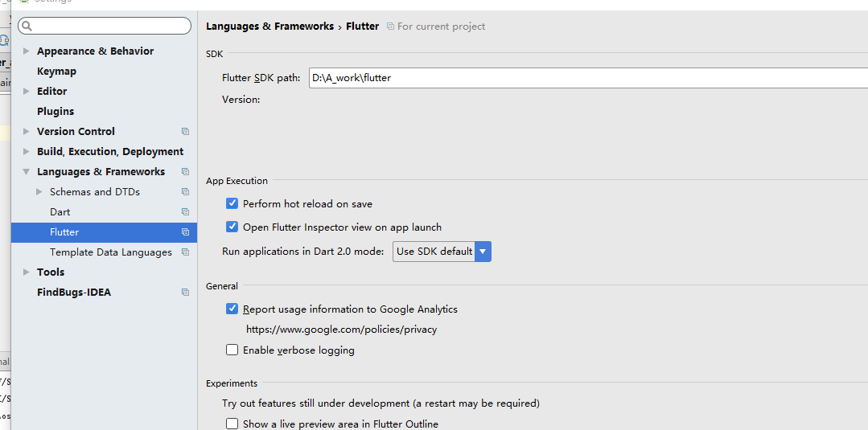Expand Version Control tree arrow
Viewport: 868px width, 430px height.
tap(26, 132)
